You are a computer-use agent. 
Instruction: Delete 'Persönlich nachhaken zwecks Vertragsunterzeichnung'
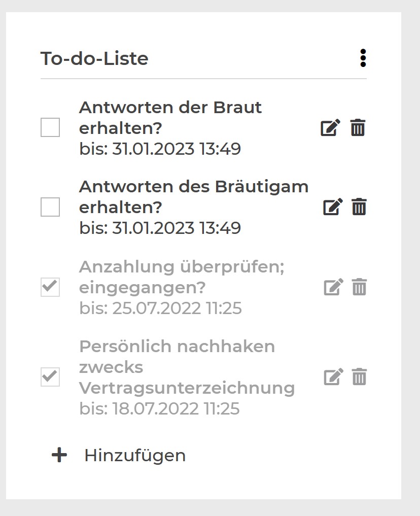click(x=359, y=377)
